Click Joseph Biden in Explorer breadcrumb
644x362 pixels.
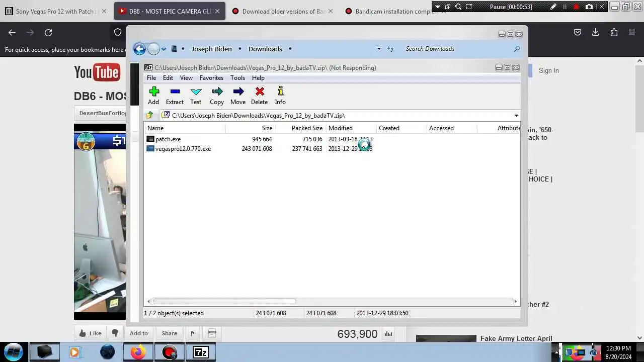(211, 49)
